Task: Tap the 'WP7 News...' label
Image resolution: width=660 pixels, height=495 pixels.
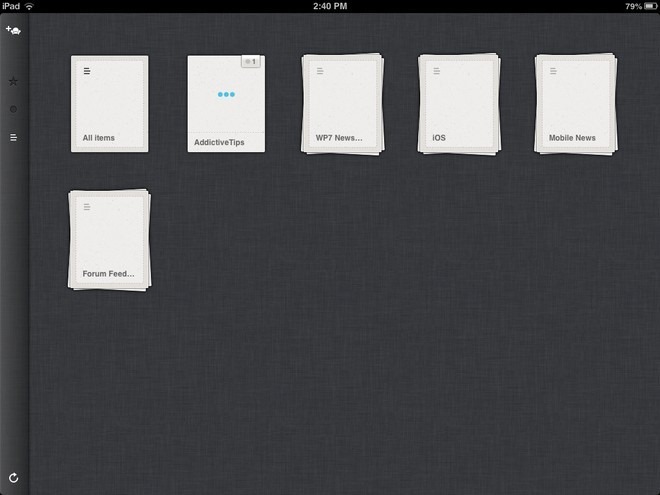Action: point(339,138)
